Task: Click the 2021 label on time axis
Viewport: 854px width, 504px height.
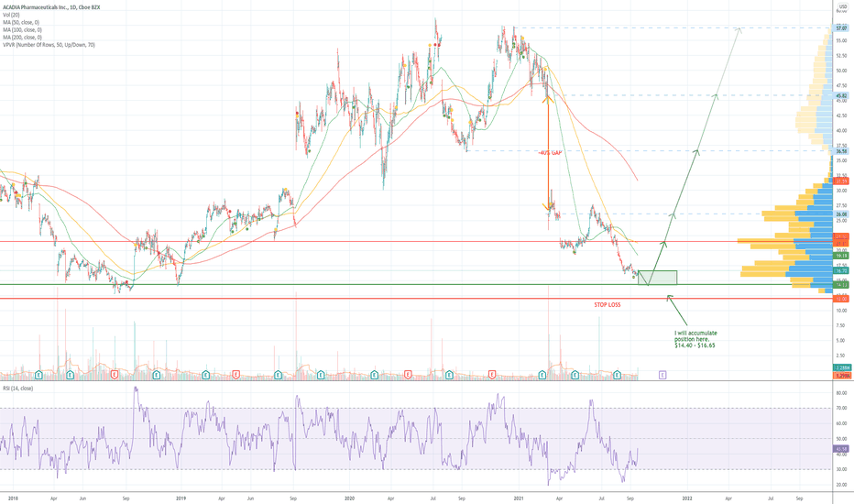Action: point(519,498)
